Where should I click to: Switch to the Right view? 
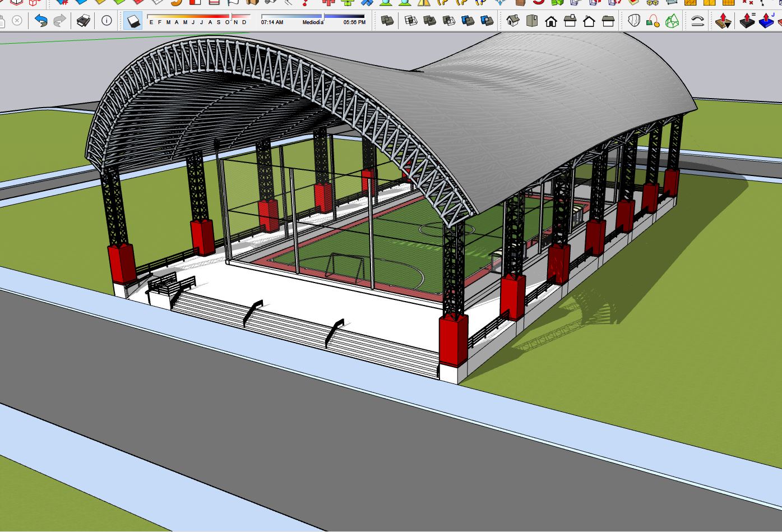tap(570, 21)
